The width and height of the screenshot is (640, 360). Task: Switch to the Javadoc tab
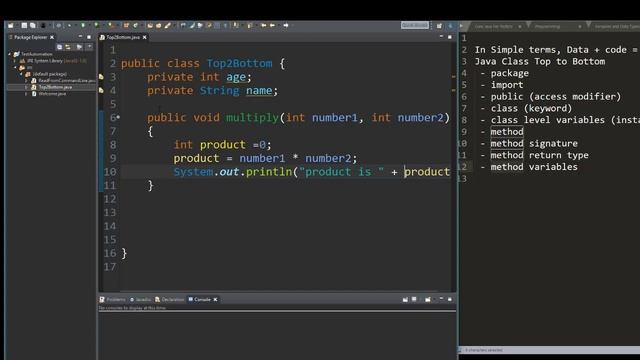coord(140,300)
